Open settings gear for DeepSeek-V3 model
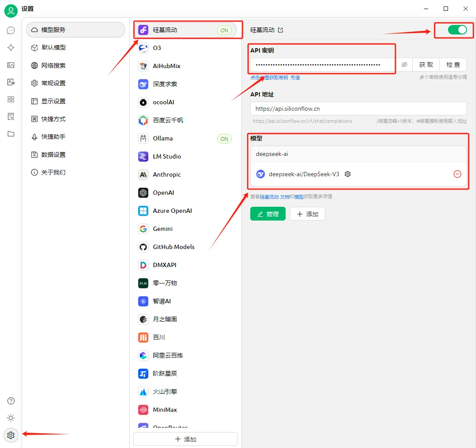 pyautogui.click(x=348, y=174)
